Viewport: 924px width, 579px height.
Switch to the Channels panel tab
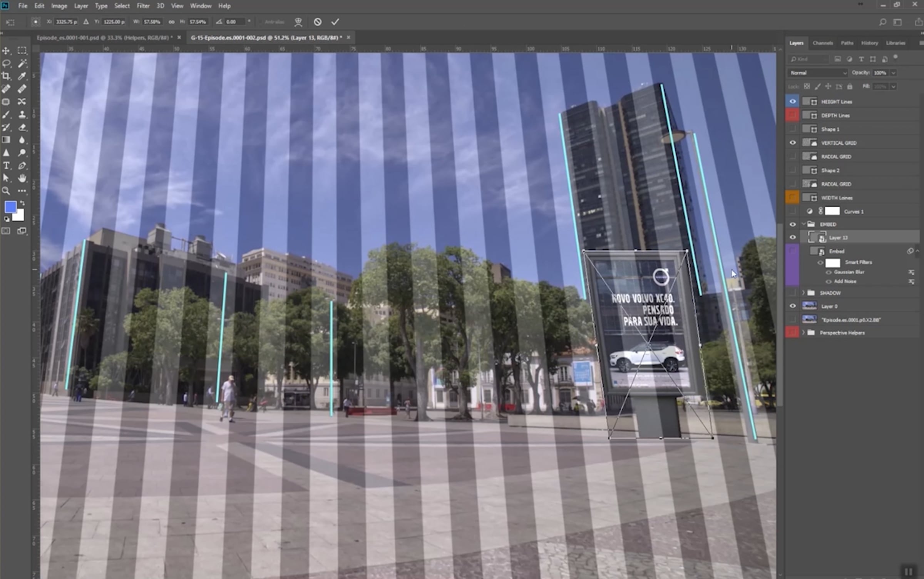click(x=822, y=43)
